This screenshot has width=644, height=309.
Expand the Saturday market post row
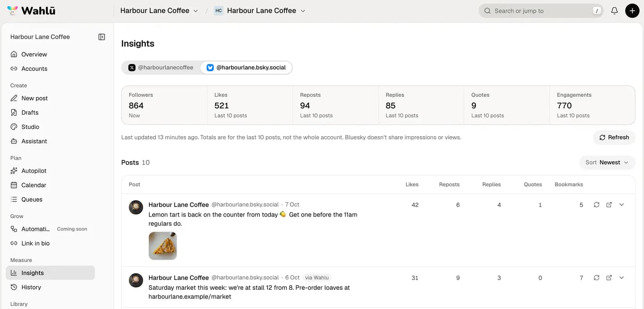(x=622, y=278)
